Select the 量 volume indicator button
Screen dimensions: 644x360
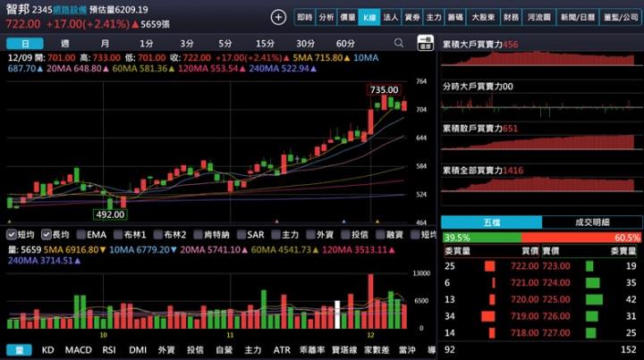tap(19, 350)
